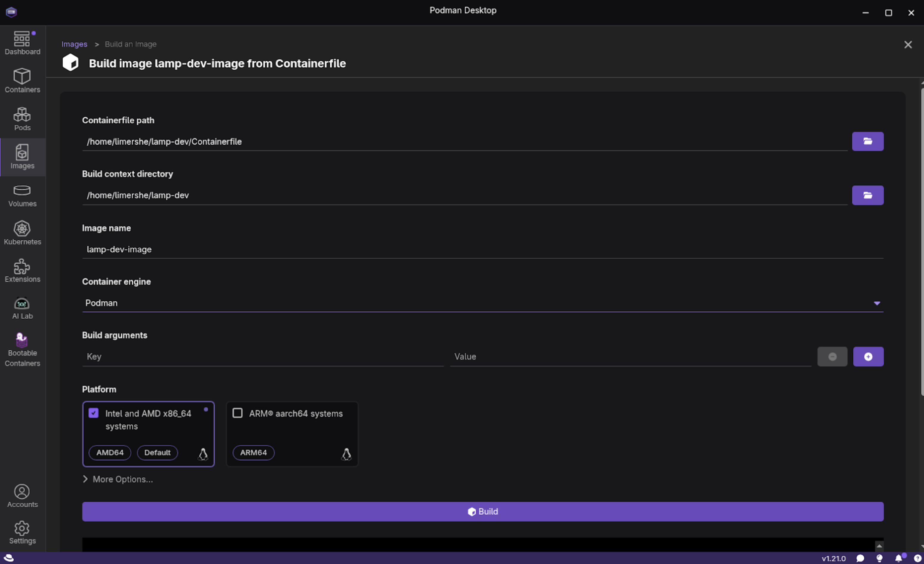Open the Extensions tab in sidebar
This screenshot has width=924, height=564.
(x=22, y=271)
